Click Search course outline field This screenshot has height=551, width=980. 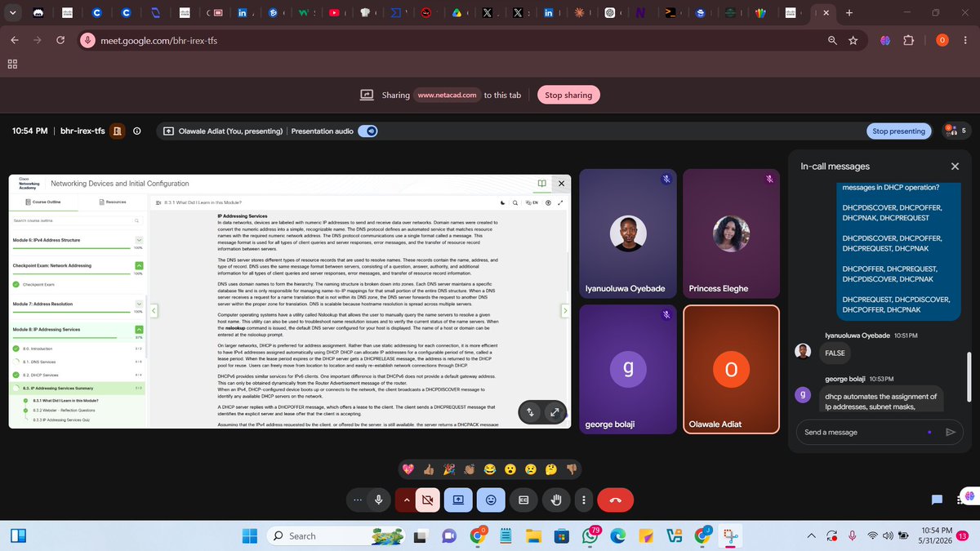tap(77, 220)
